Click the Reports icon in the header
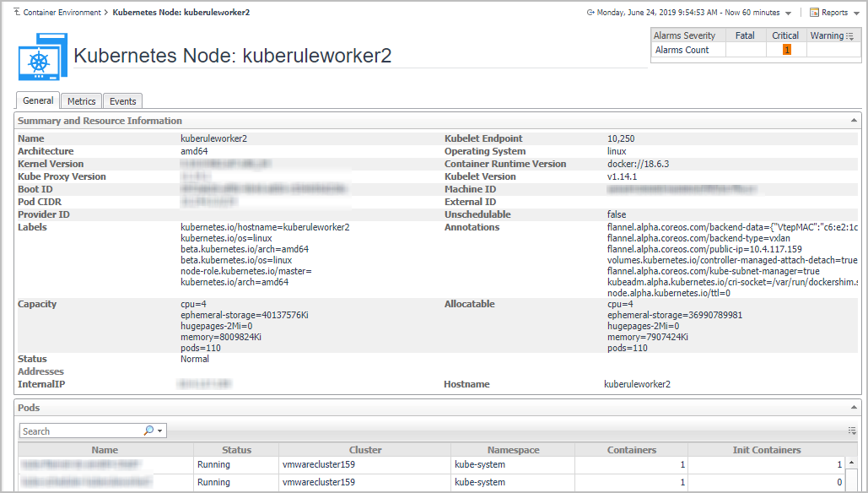 tap(814, 13)
